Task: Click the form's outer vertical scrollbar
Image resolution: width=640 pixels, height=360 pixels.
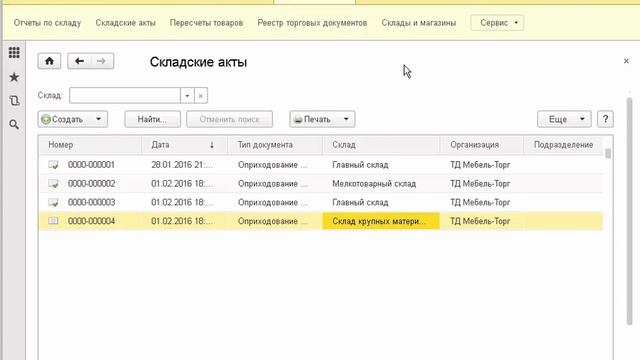Action: point(629,211)
